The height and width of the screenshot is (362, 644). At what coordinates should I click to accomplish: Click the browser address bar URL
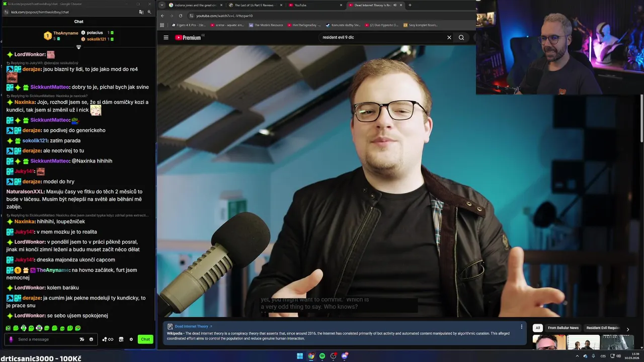point(224,16)
